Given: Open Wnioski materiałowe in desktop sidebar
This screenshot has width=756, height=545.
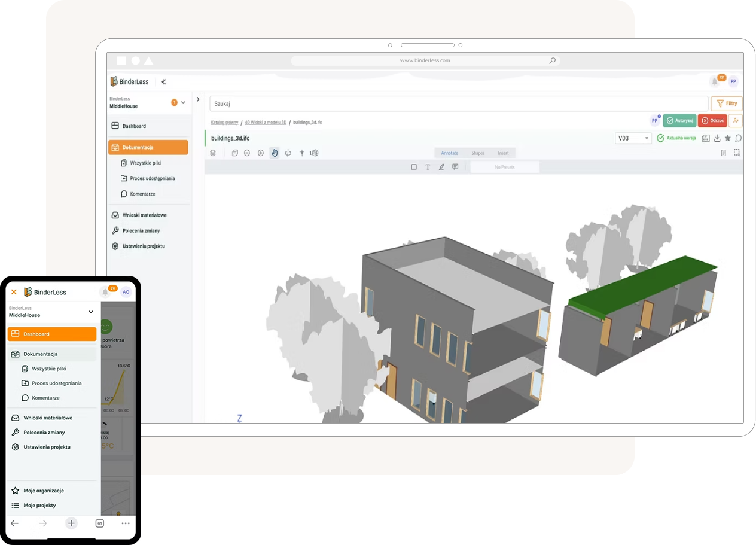Looking at the screenshot, I should pyautogui.click(x=144, y=215).
